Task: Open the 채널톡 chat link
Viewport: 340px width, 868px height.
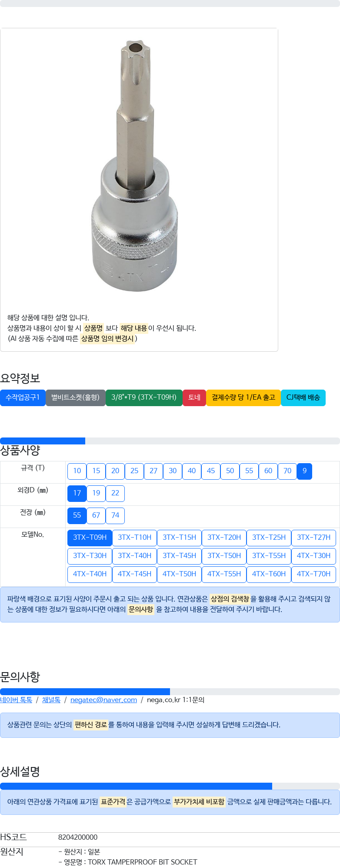Action: click(x=51, y=700)
